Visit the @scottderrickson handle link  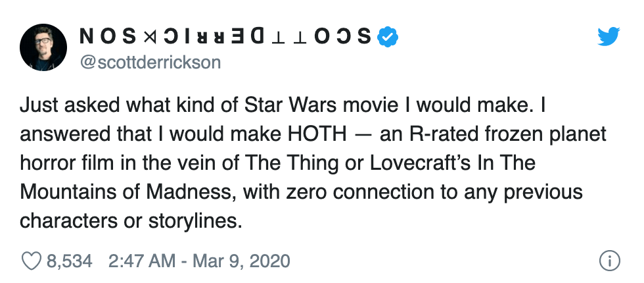point(150,63)
